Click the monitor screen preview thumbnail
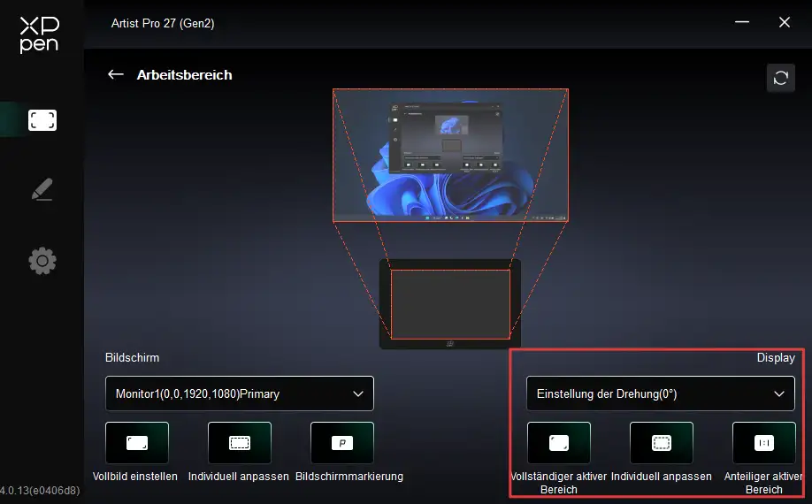This screenshot has width=812, height=504. pos(449,155)
